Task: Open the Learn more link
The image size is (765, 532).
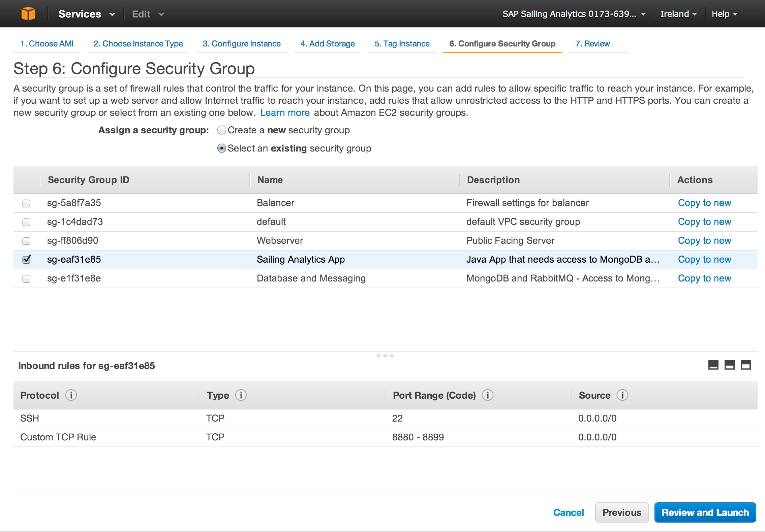Action: [285, 113]
